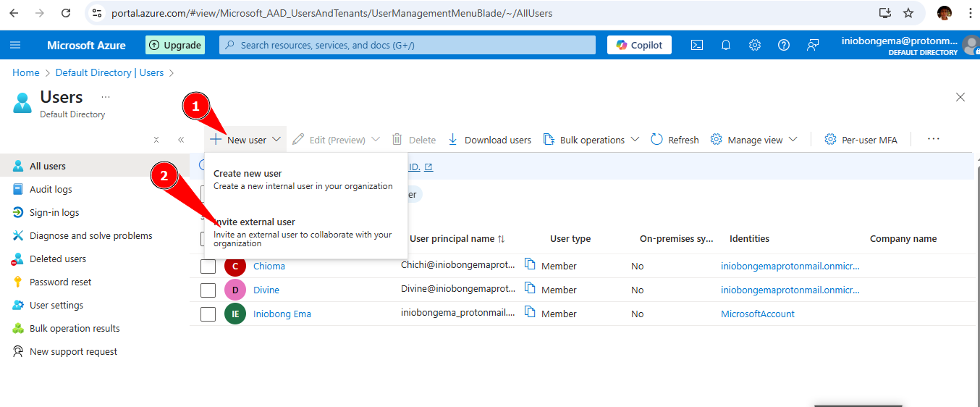980x407 pixels.
Task: Expand the Manage view dropdown
Action: (x=793, y=140)
